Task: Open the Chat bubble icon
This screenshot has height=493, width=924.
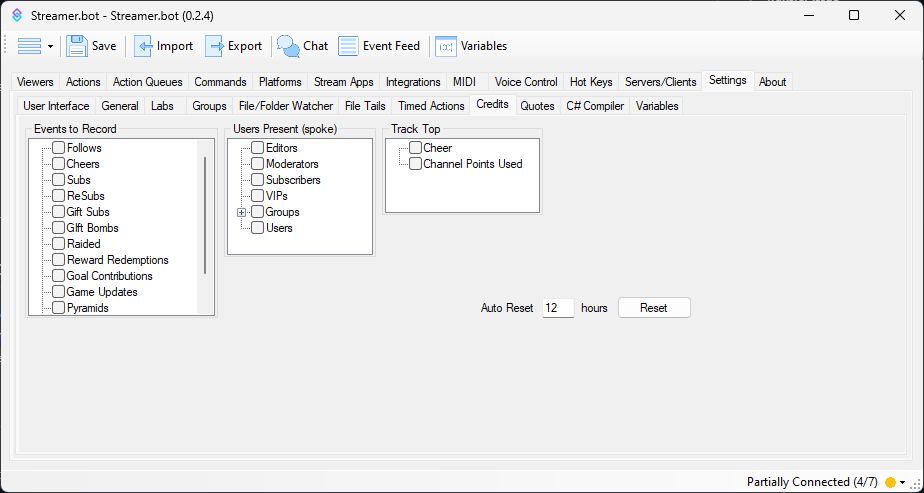Action: pyautogui.click(x=289, y=46)
